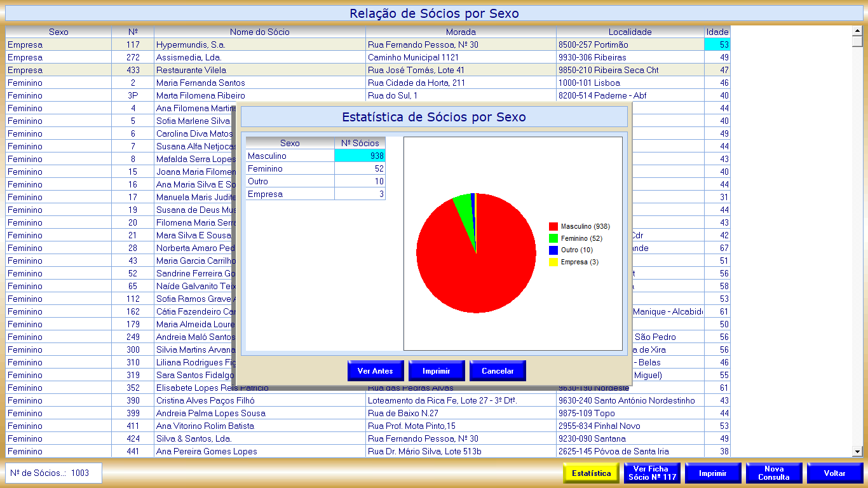
Task: Click the Ver Antes button
Action: [x=375, y=371]
